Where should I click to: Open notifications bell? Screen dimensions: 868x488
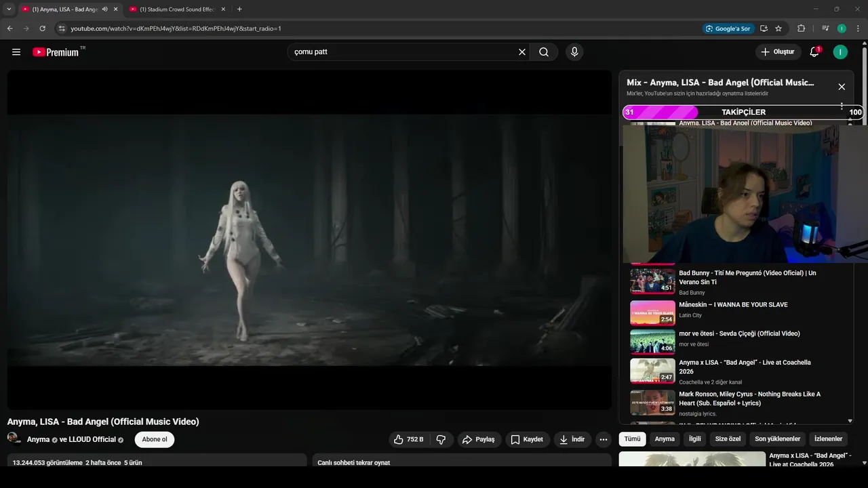click(x=814, y=52)
